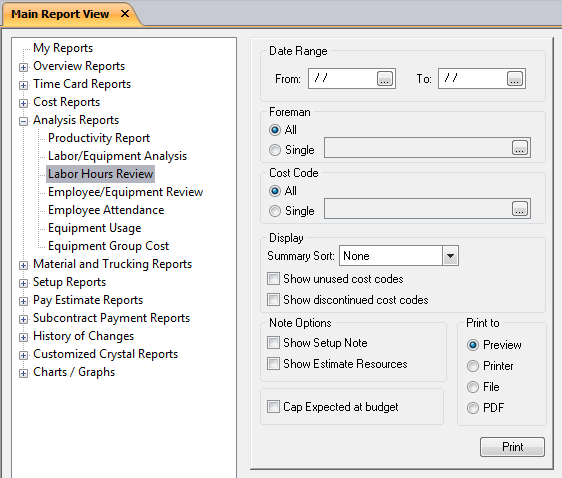Open the Summary Sort dropdown

(450, 256)
